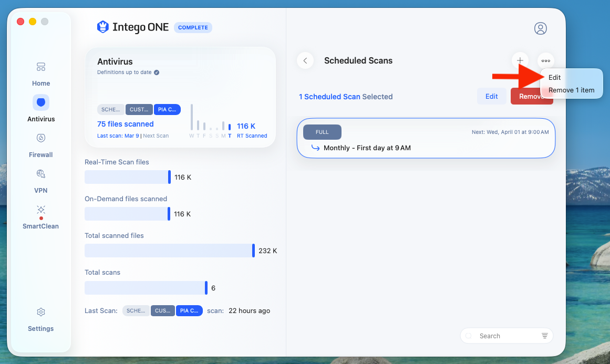The width and height of the screenshot is (610, 364).
Task: Open the Firewall section
Action: click(41, 146)
